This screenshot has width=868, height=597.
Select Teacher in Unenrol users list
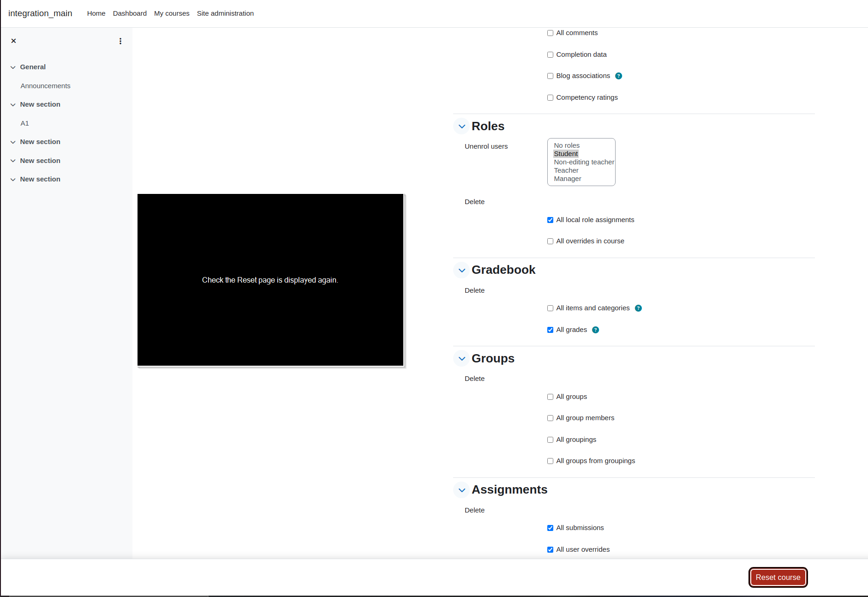tap(566, 170)
